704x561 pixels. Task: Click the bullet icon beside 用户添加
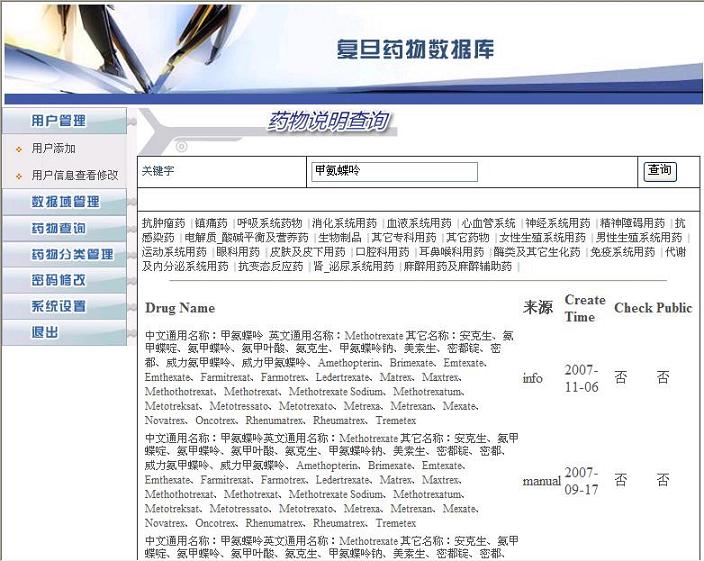click(x=18, y=149)
